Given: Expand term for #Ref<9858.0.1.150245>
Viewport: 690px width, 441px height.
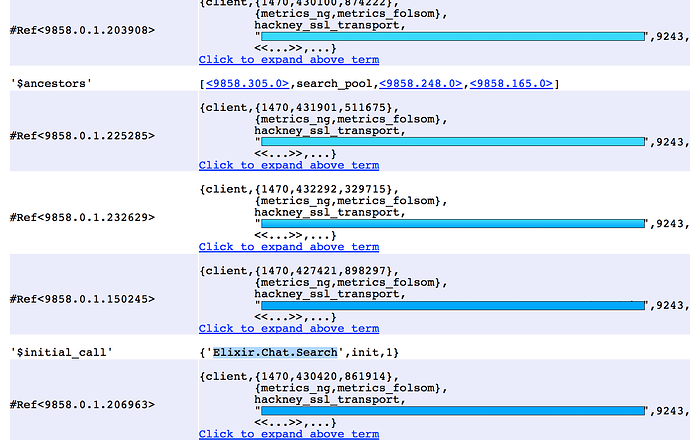Looking at the screenshot, I should pyautogui.click(x=289, y=328).
